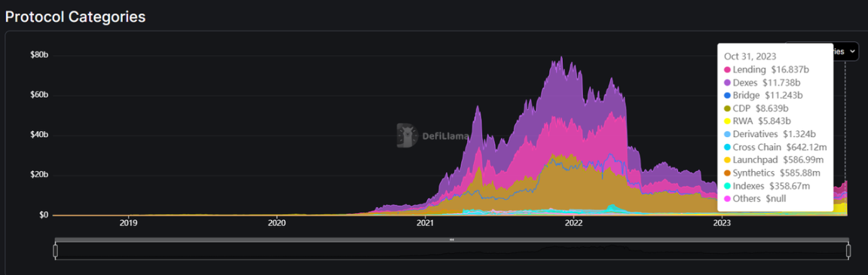Click the 'Lending $16.837b' tooltip row
This screenshot has width=868, height=275.
766,70
